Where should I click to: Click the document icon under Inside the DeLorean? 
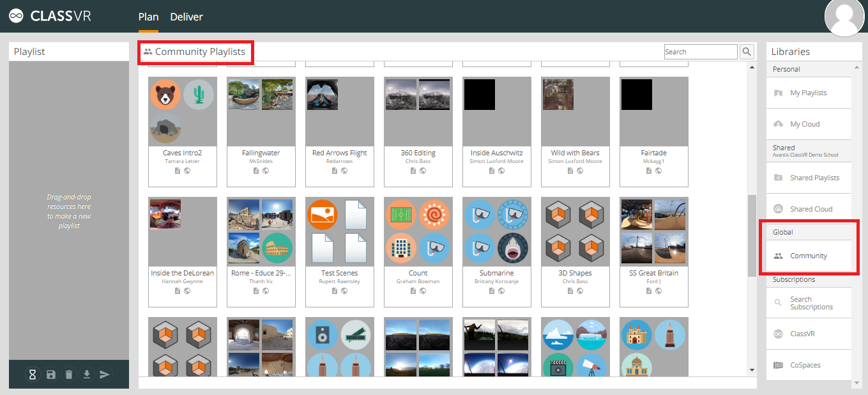click(x=177, y=291)
